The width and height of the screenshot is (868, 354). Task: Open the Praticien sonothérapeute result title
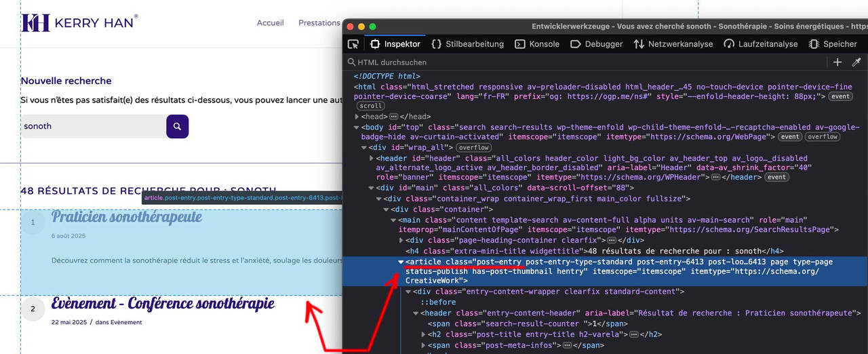coord(127,217)
